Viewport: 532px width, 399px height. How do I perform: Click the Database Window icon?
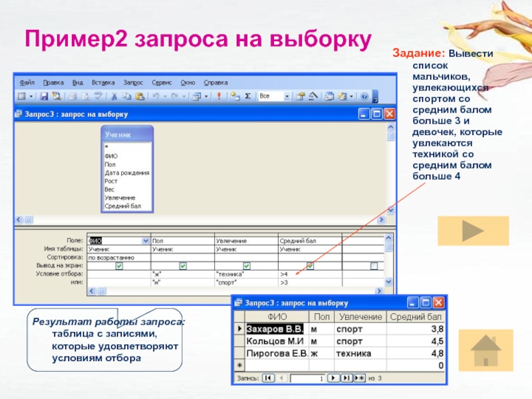pos(329,96)
